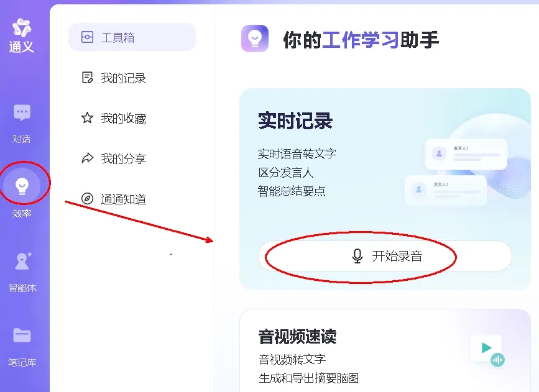The width and height of the screenshot is (539, 392).
Task: Switch to 笔记库 label in sidebar
Action: tap(22, 362)
